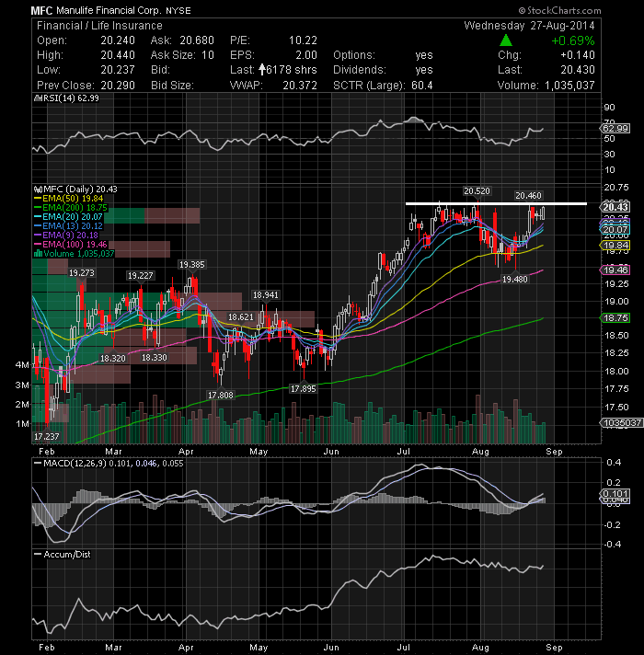Click the pink 'EMA(100) 19.46' legend entry
The height and width of the screenshot is (655, 644).
coord(71,245)
